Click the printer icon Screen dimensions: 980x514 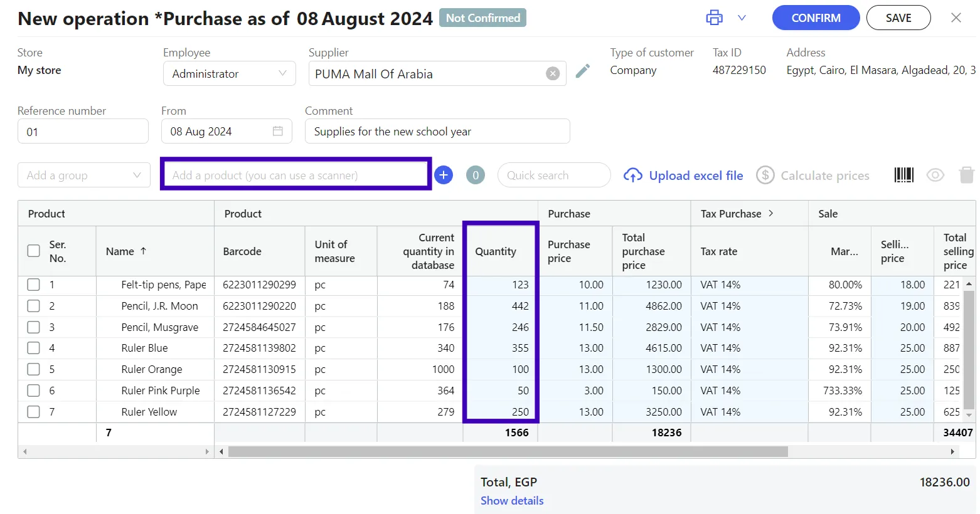coord(714,18)
